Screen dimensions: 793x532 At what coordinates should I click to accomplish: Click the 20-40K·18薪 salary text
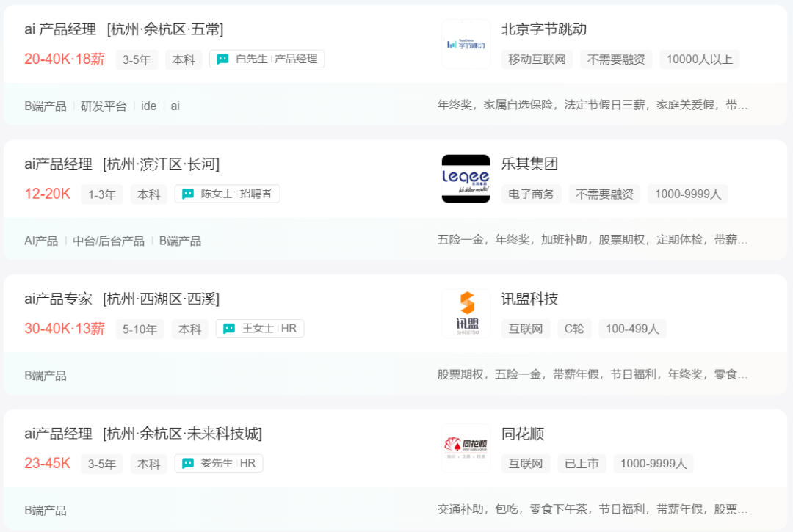[65, 59]
